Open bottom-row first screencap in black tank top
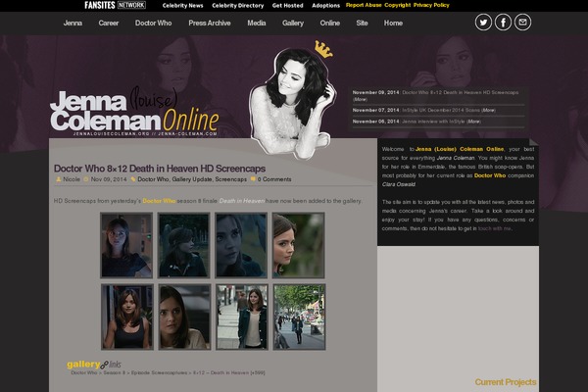 (x=127, y=317)
